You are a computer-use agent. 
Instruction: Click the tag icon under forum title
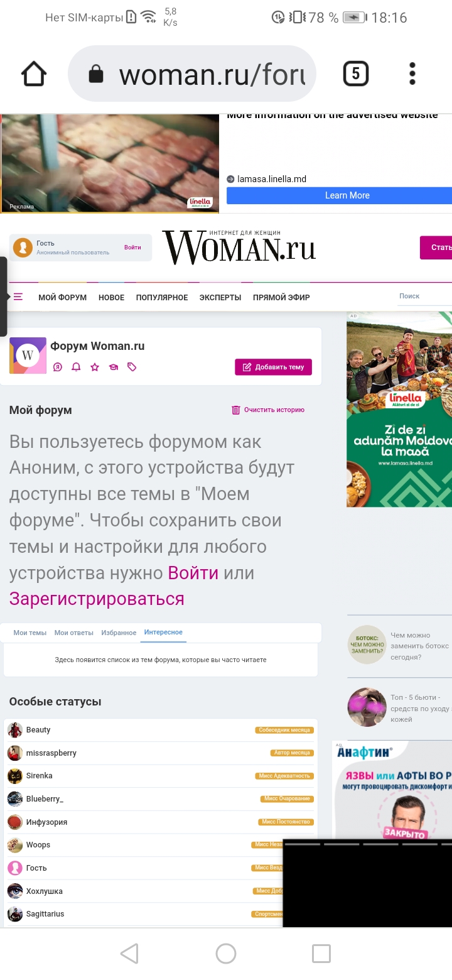(132, 367)
